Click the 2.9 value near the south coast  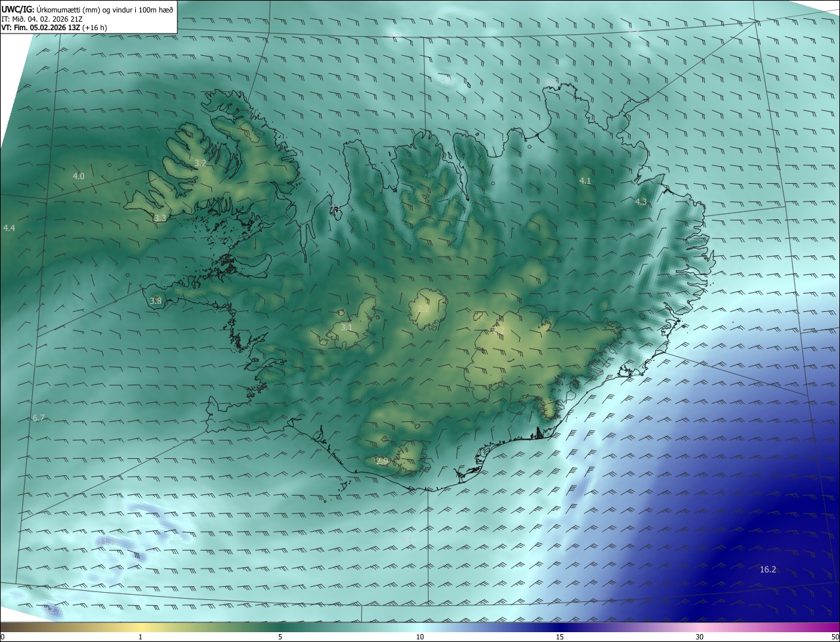(383, 462)
